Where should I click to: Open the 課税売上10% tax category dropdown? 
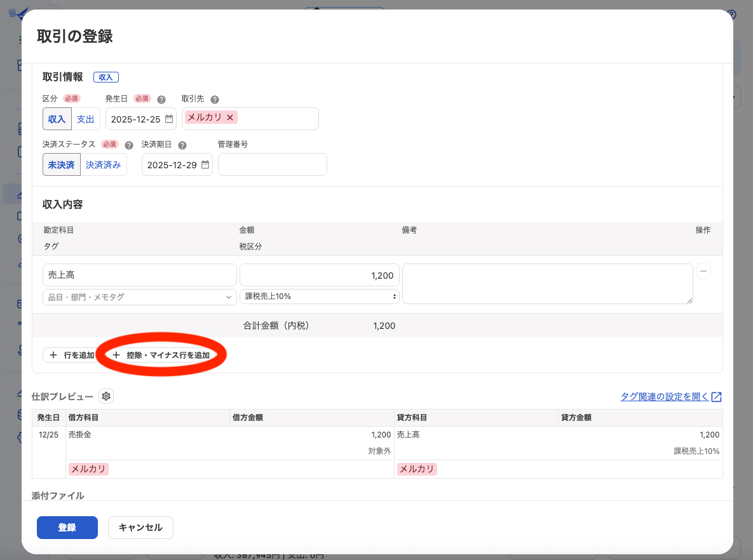(x=319, y=297)
